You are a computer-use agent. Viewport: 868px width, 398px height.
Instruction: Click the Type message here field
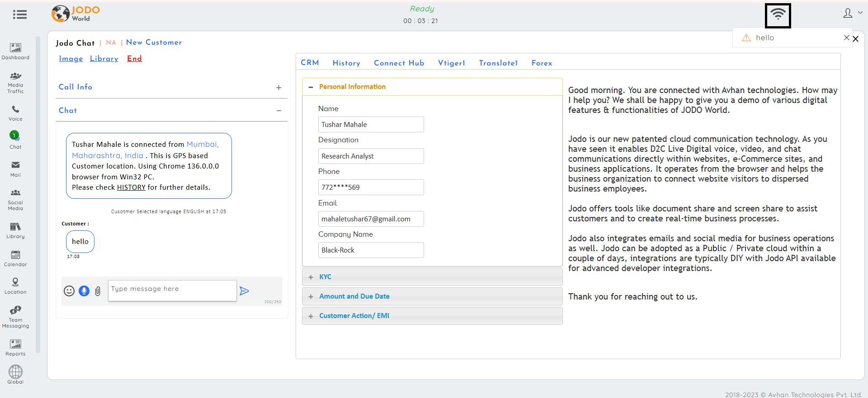click(172, 290)
